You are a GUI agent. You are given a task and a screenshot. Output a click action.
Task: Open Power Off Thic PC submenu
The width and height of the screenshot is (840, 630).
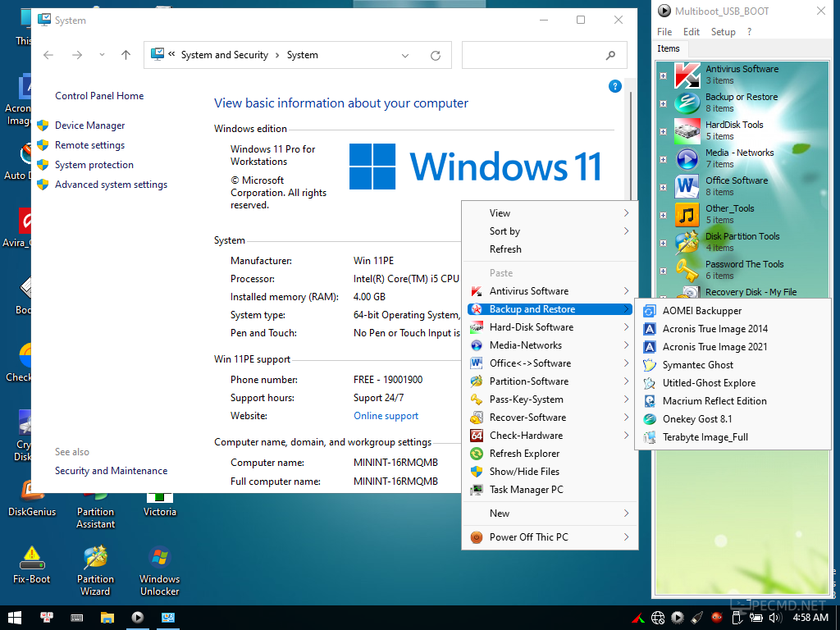(x=550, y=537)
